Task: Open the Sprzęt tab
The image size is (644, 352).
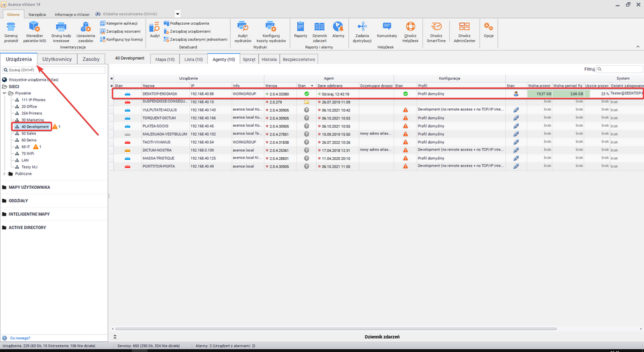Action: tap(249, 59)
